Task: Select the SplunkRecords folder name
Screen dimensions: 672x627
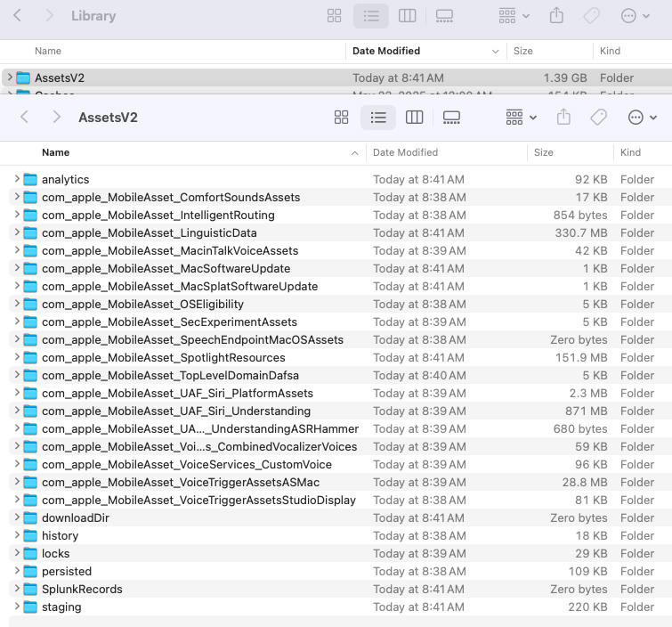Action: pos(82,590)
